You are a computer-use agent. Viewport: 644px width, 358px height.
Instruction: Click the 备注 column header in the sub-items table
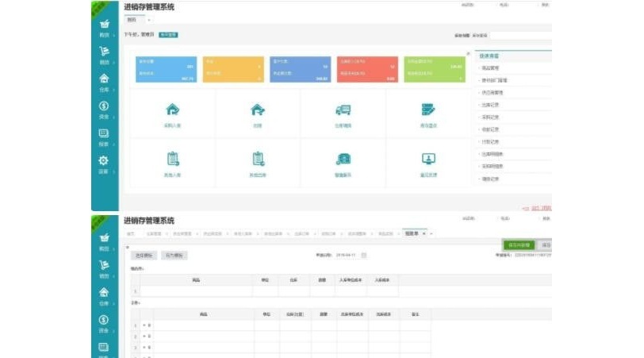pos(416,314)
